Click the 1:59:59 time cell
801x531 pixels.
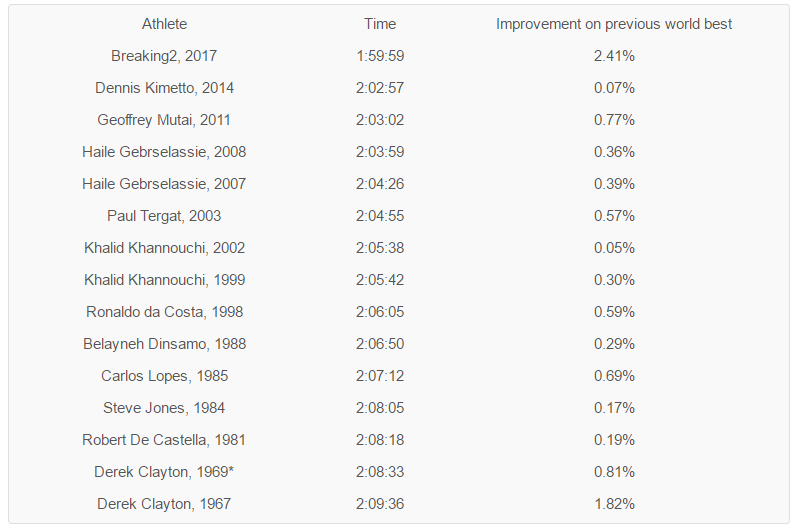[x=380, y=56]
